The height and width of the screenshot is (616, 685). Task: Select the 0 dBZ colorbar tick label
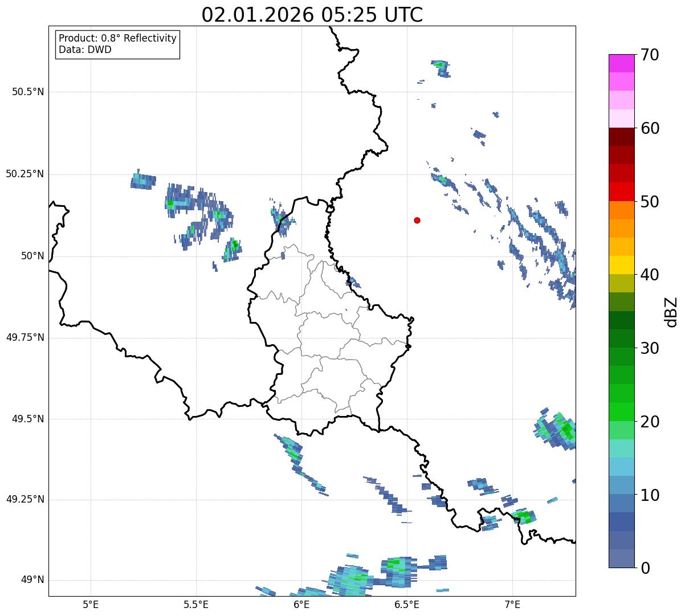point(646,568)
